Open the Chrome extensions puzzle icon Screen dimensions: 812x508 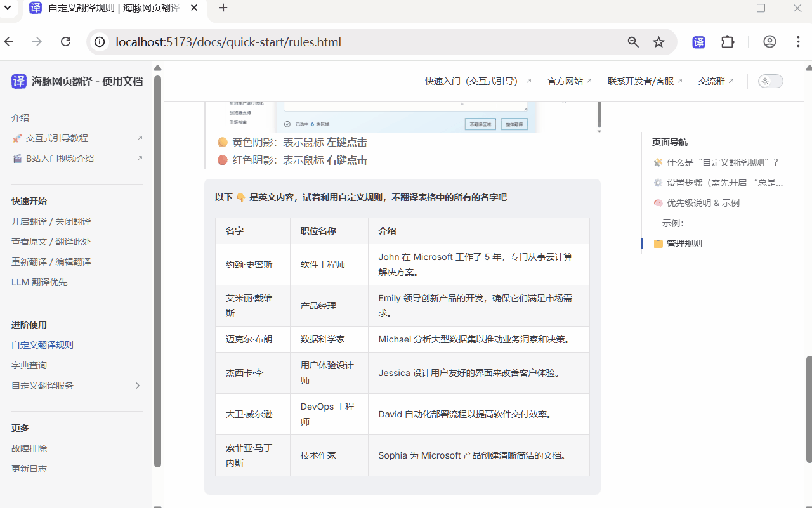(728, 42)
